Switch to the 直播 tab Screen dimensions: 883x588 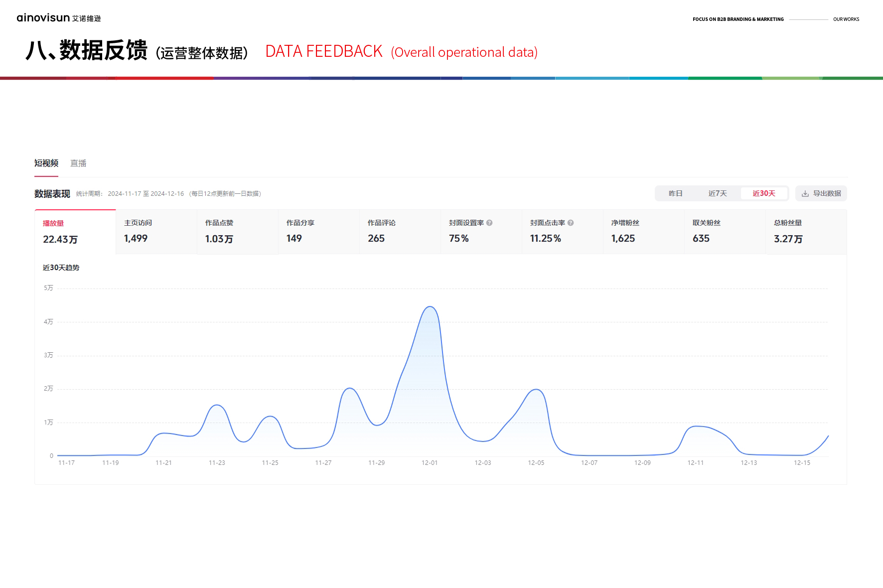78,163
